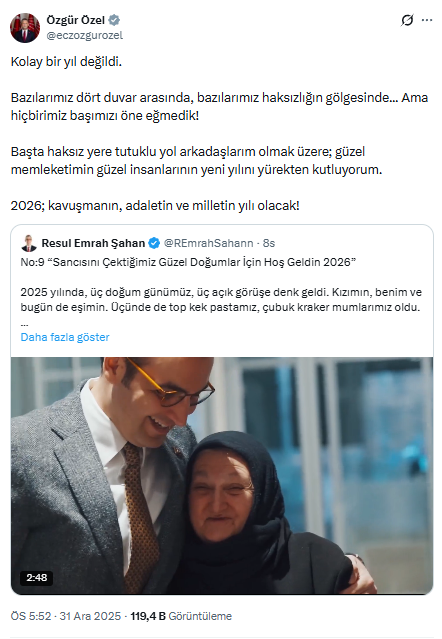
Task: Open the quoted post's 8s timestamp
Action: point(269,243)
